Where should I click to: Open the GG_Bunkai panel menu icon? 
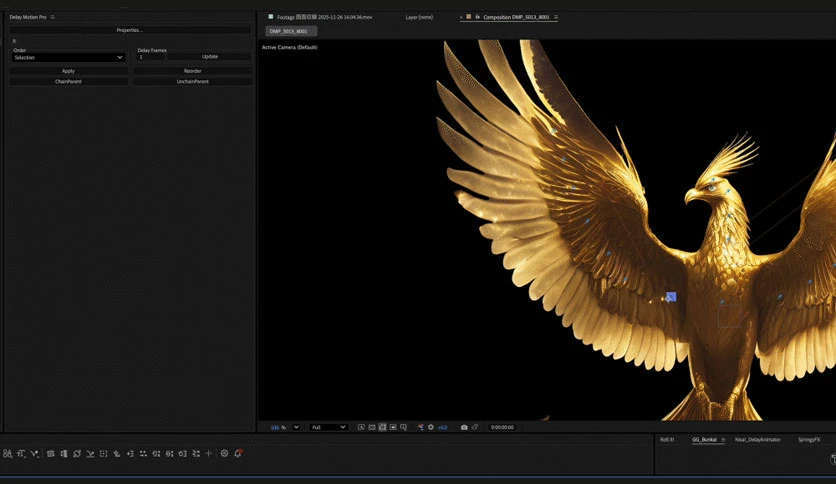[723, 440]
